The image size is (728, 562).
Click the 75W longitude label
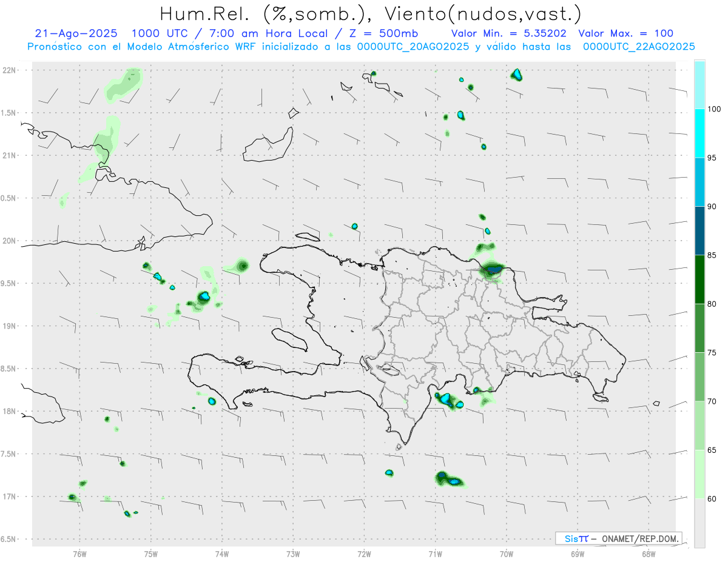coord(150,554)
